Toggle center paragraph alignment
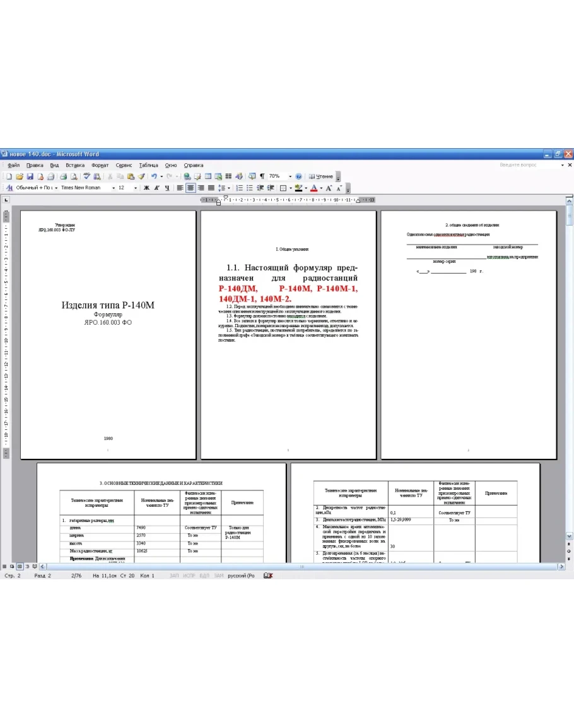Viewport: 574px width, 728px height. pos(190,188)
